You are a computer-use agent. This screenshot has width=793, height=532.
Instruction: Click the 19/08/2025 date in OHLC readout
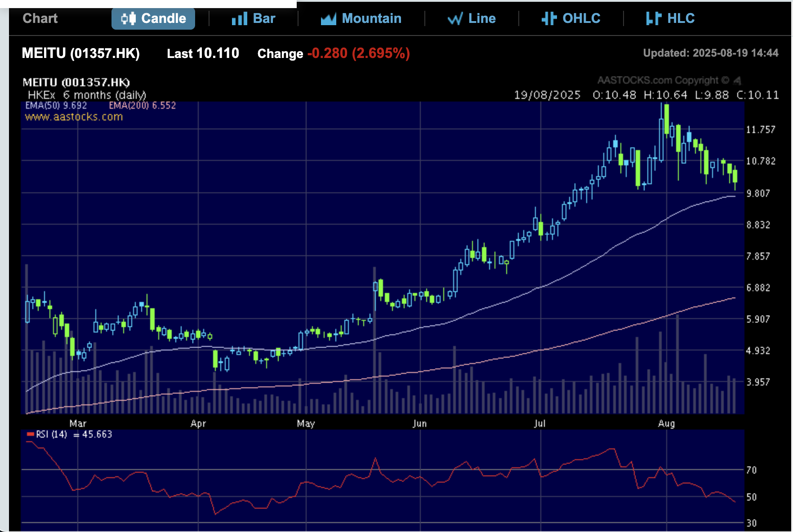(547, 95)
